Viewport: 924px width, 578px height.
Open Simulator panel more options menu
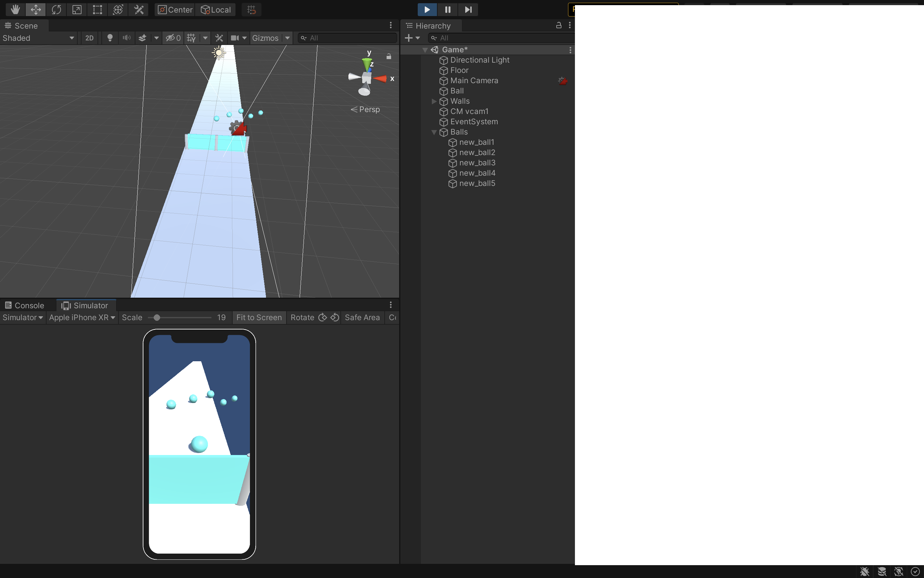pos(390,305)
